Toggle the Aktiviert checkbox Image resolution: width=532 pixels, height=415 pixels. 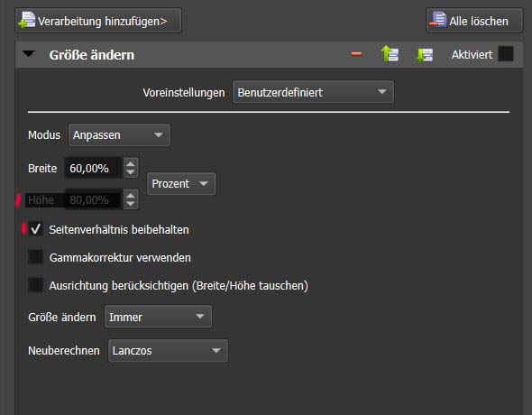506,54
